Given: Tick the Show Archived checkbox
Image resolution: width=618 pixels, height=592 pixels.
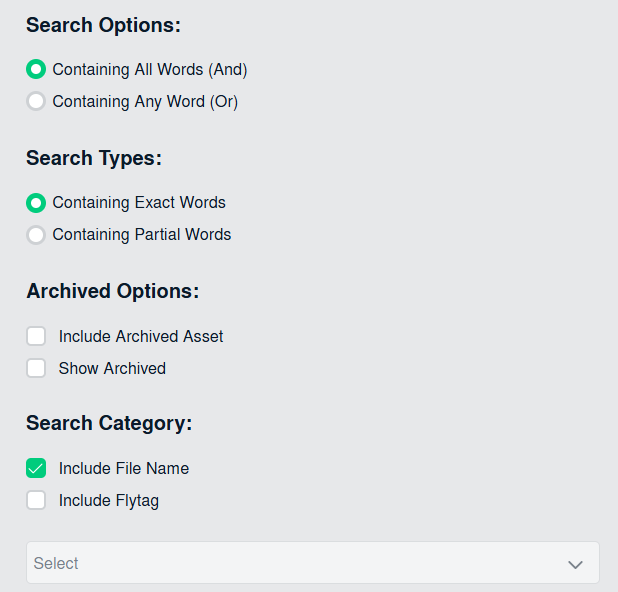Looking at the screenshot, I should point(36,369).
